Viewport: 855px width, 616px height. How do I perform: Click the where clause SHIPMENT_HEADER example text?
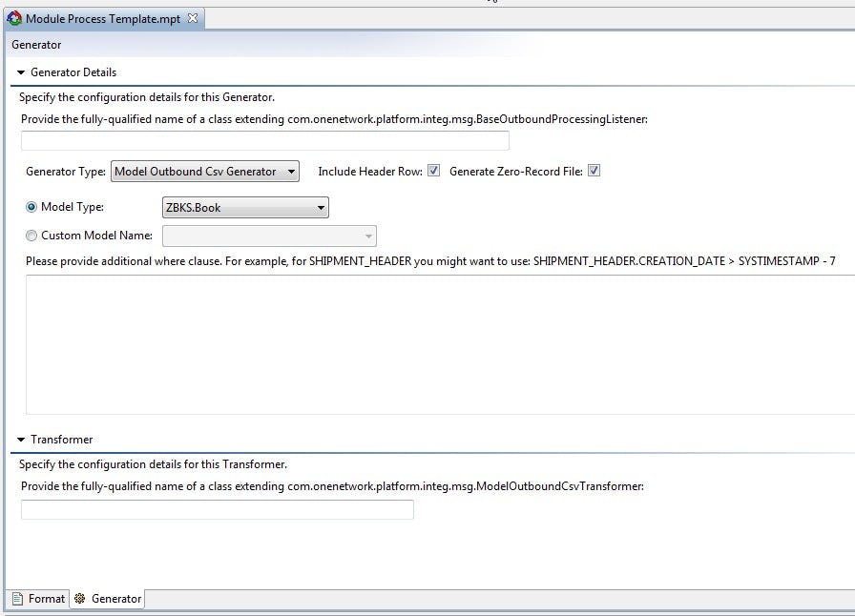coord(430,261)
